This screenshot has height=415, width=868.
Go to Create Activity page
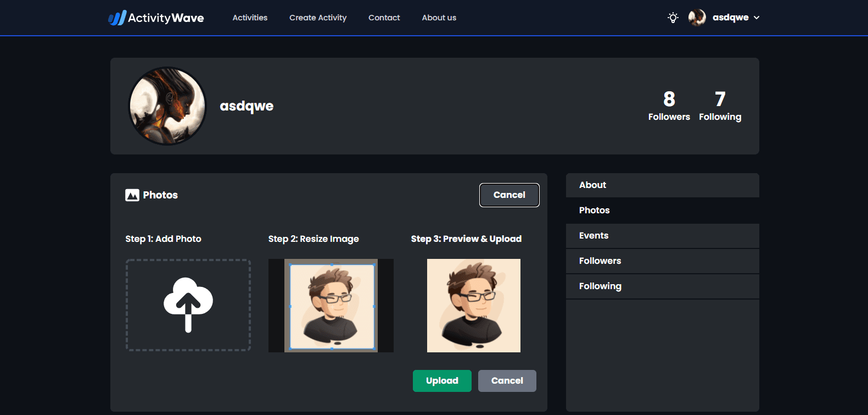[318, 18]
